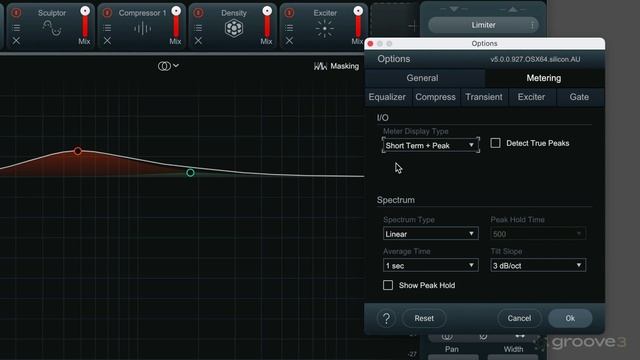
Task: Enable Detect True Peaks checkbox
Action: click(496, 143)
